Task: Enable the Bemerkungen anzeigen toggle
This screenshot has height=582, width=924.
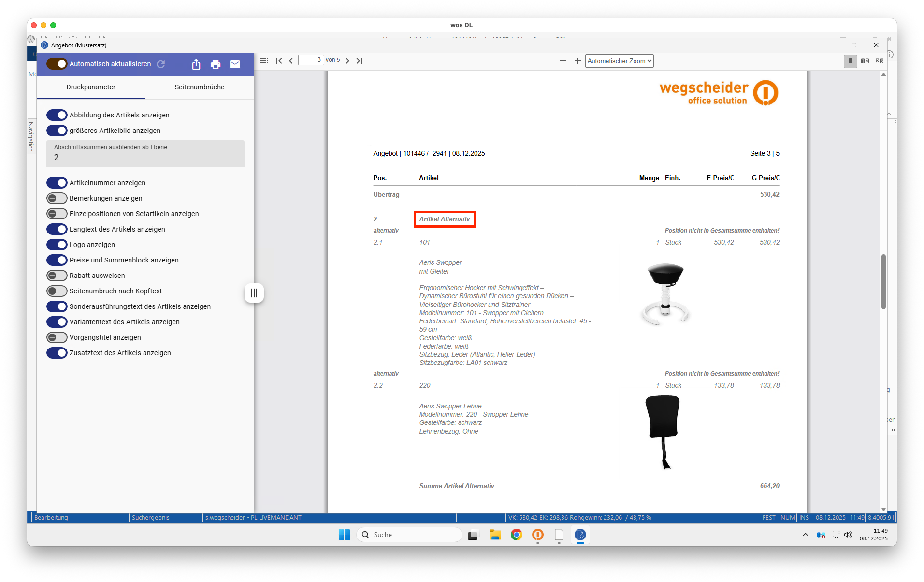Action: click(57, 198)
